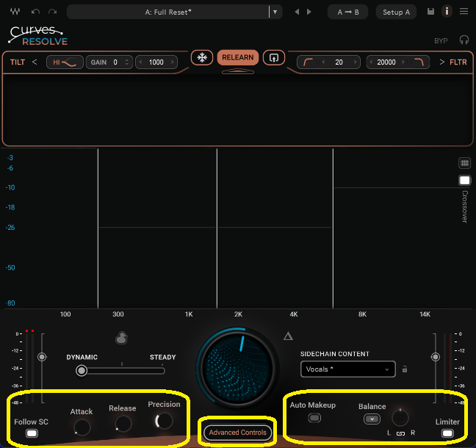
Task: Open the Sidechain Content Vocals dropdown
Action: (x=348, y=369)
